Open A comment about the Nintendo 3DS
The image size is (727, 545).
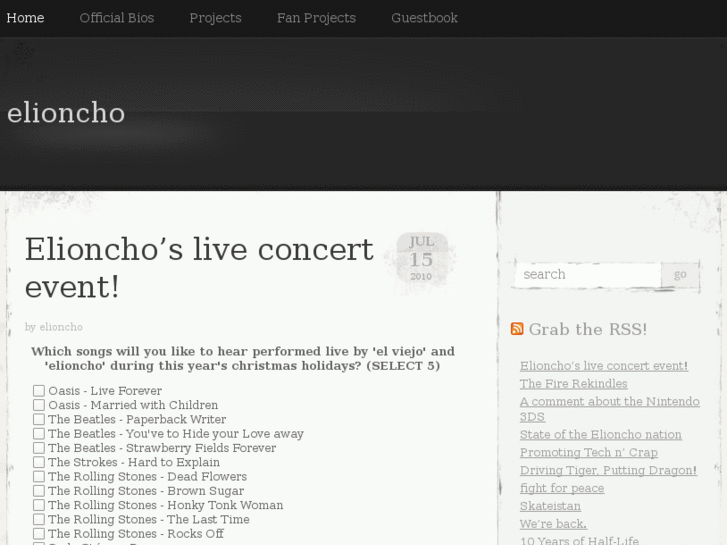[x=610, y=409]
